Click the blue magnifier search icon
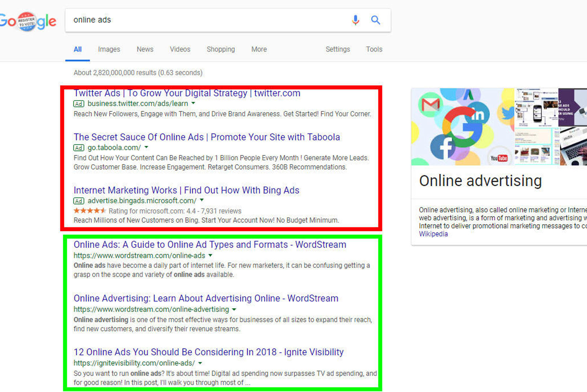Image resolution: width=587 pixels, height=392 pixels. tap(376, 20)
